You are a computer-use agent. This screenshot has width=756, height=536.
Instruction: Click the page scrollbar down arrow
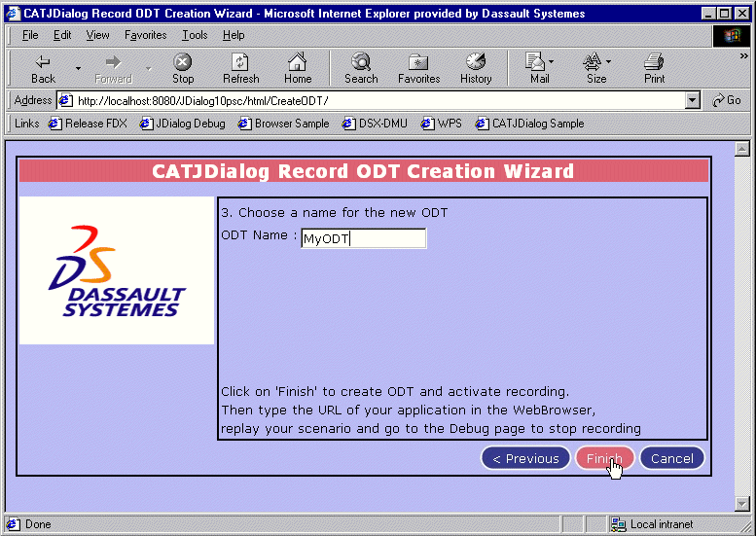(x=742, y=503)
